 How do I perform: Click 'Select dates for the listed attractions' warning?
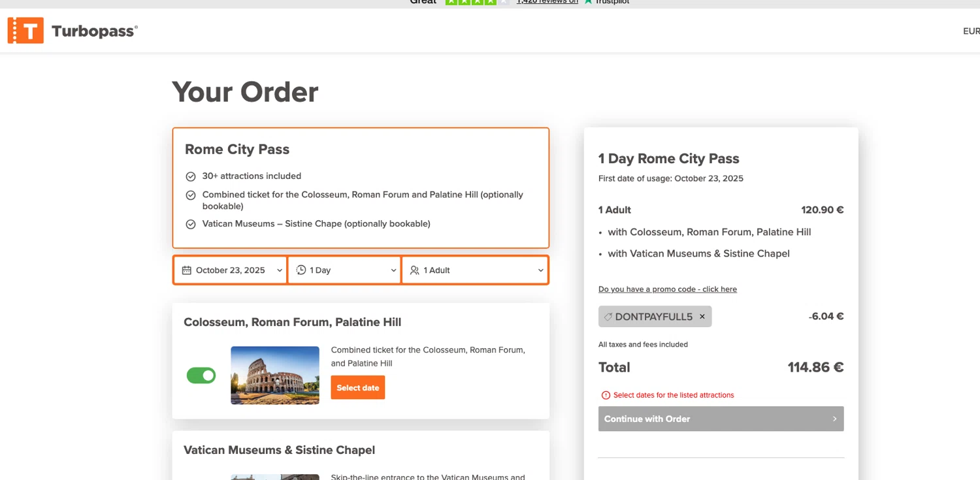[x=674, y=395]
